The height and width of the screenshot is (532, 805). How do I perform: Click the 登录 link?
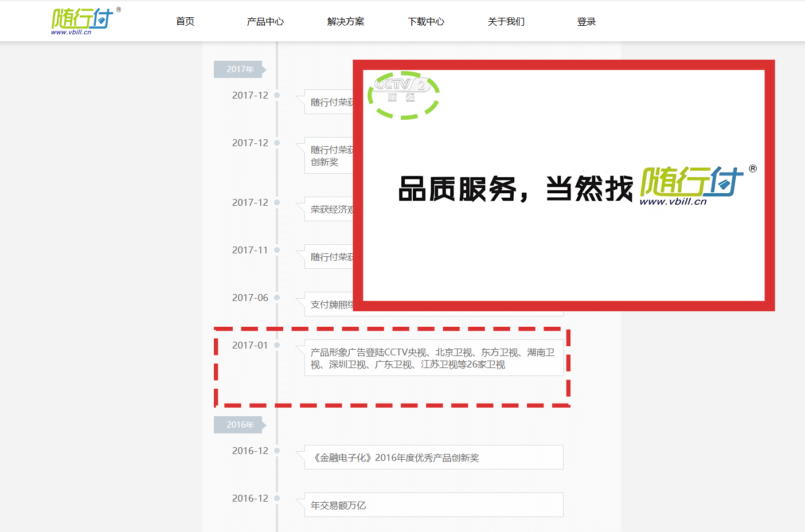[x=587, y=22]
